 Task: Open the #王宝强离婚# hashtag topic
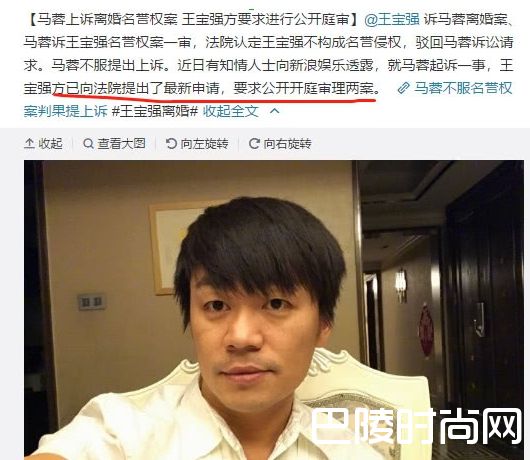[154, 111]
